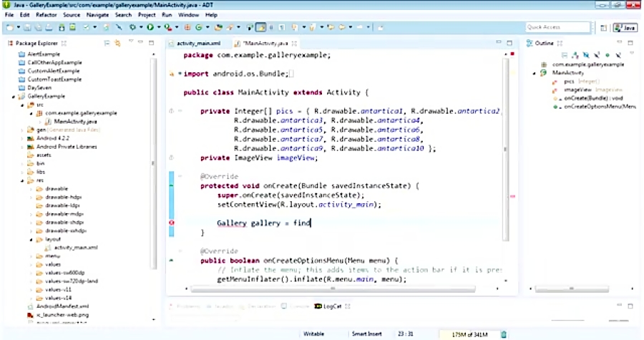644x340 pixels.
Task: Click the heap status memory bar
Action: pos(469,334)
